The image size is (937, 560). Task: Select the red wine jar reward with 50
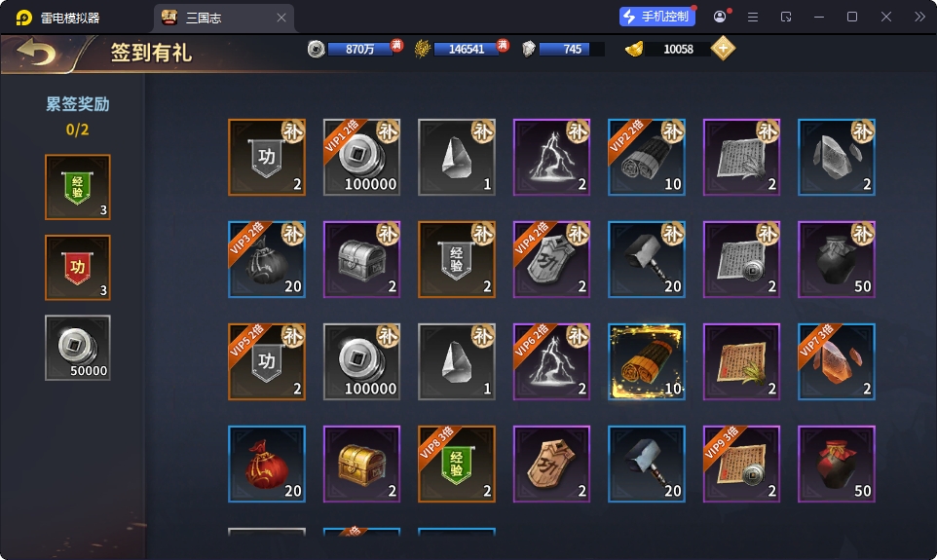pyautogui.click(x=837, y=464)
